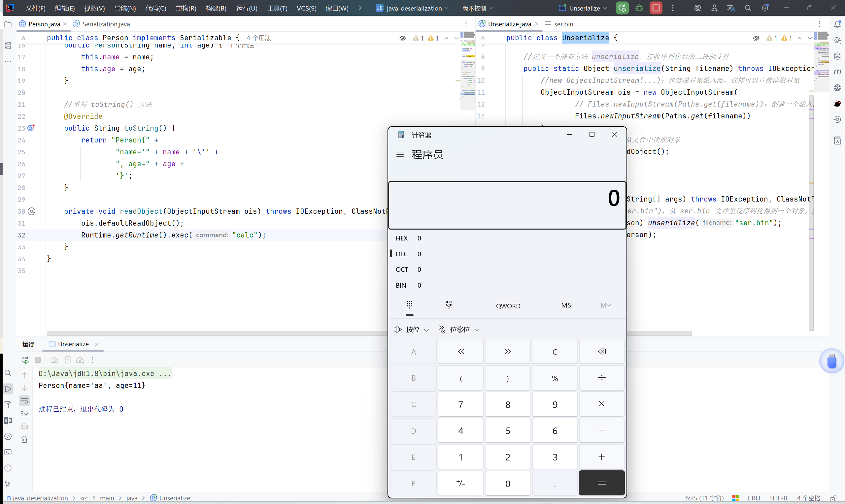Open IDE settings gear icon
The height and width of the screenshot is (504, 845).
coord(765,8)
